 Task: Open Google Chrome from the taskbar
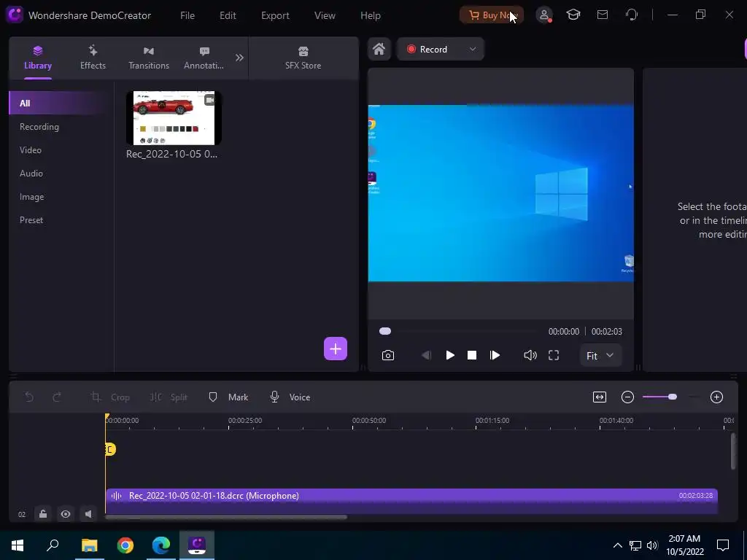click(x=125, y=545)
